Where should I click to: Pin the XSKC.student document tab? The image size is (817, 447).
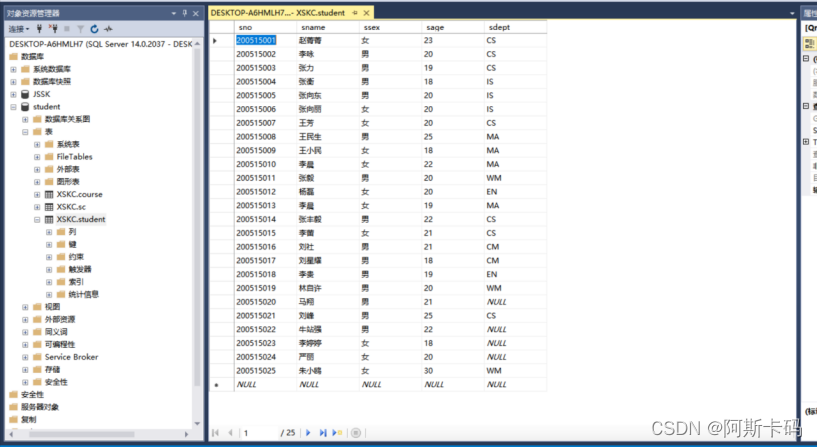pyautogui.click(x=355, y=13)
